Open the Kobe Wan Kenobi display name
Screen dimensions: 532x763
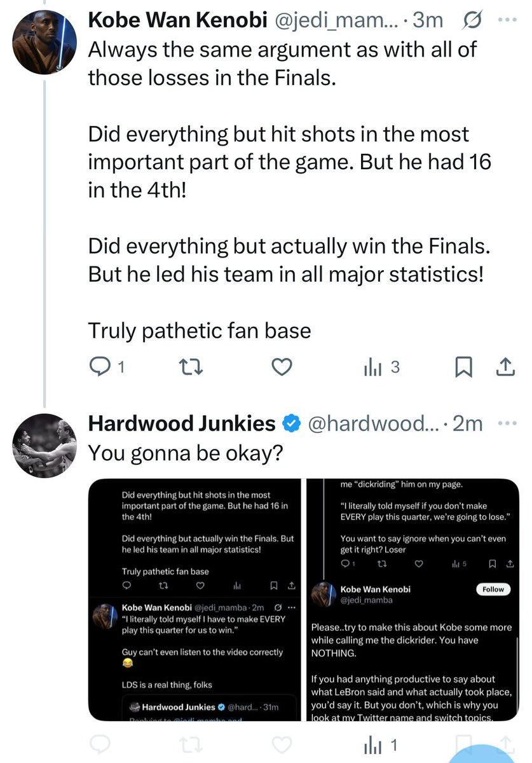(x=177, y=20)
